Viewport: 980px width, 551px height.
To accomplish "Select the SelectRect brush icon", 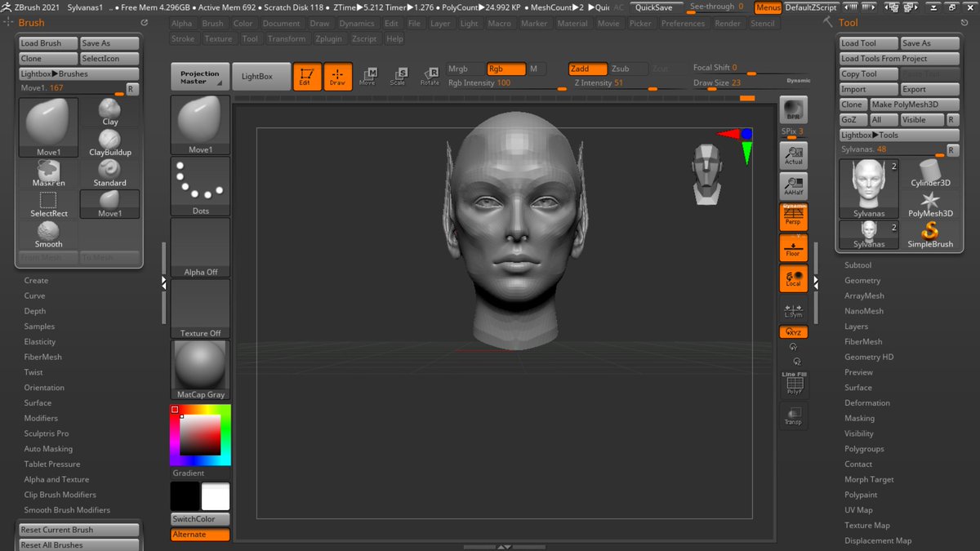I will [48, 204].
